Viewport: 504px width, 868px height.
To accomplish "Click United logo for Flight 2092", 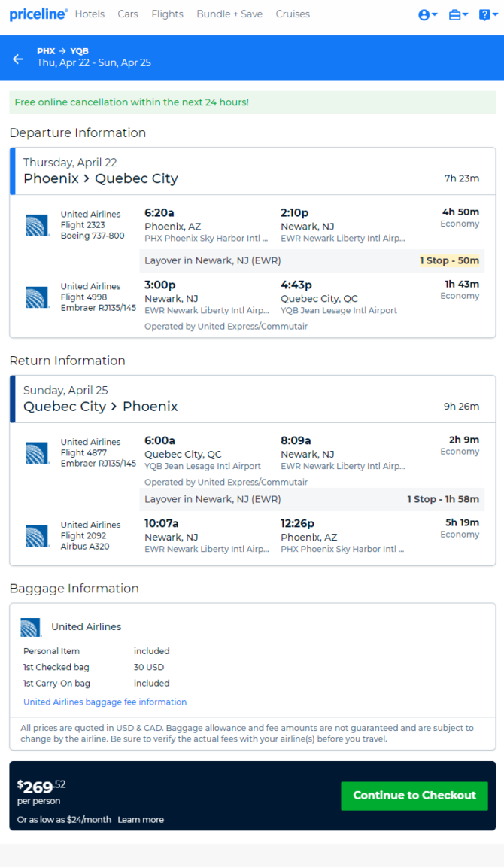I will [x=37, y=535].
